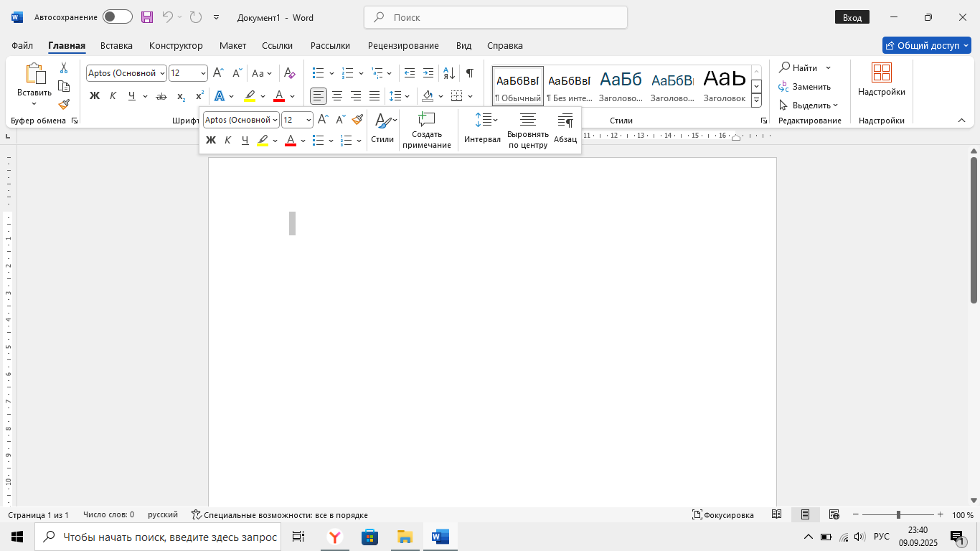Apply the Обычный style
This screenshot has height=551, width=980.
(x=518, y=85)
